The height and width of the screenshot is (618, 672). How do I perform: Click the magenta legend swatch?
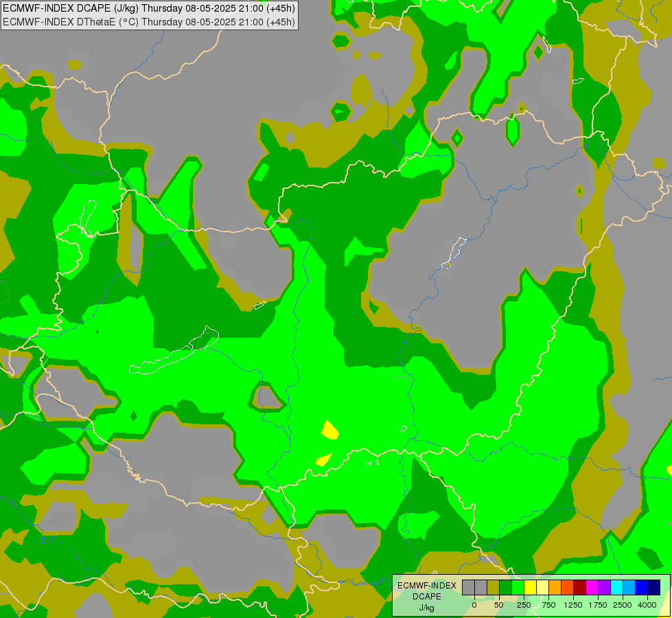point(592,588)
